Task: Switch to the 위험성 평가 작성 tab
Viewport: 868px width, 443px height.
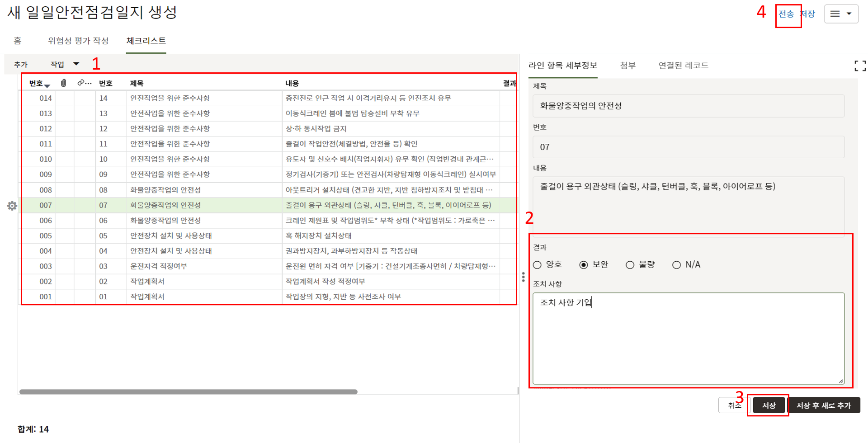Action: pyautogui.click(x=78, y=41)
